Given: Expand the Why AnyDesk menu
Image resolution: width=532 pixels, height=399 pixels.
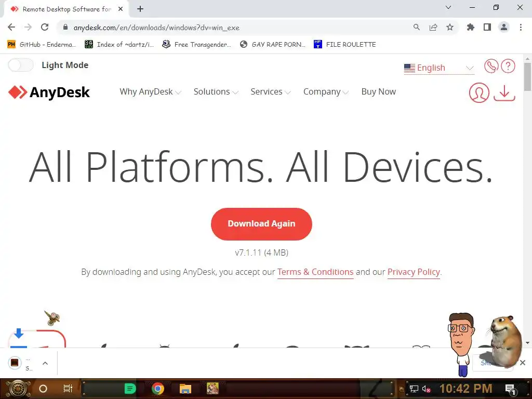Looking at the screenshot, I should pyautogui.click(x=150, y=91).
